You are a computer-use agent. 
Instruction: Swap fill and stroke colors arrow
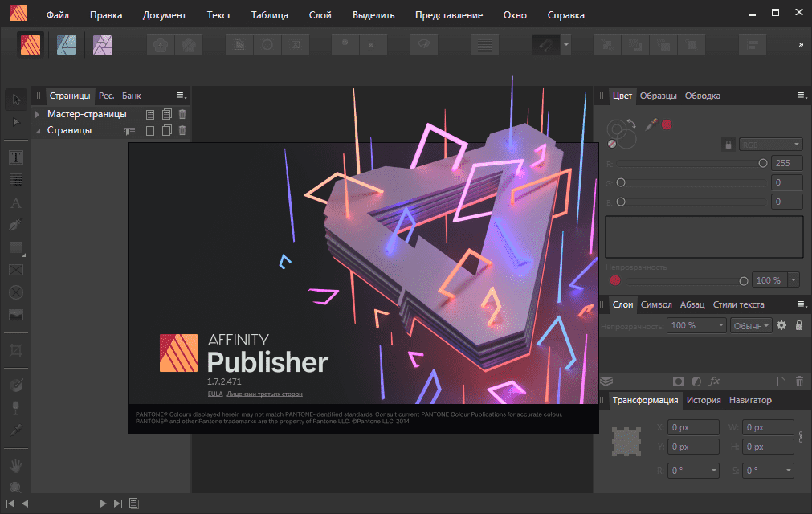click(631, 123)
